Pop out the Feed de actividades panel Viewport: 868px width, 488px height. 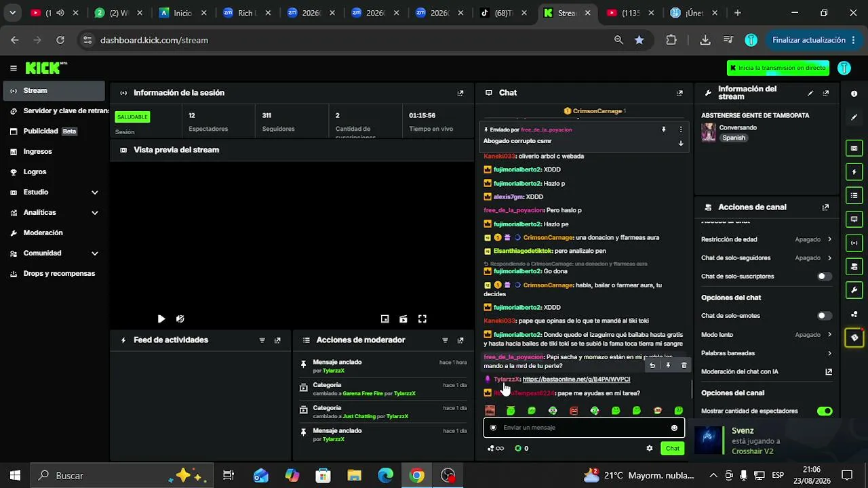point(277,340)
